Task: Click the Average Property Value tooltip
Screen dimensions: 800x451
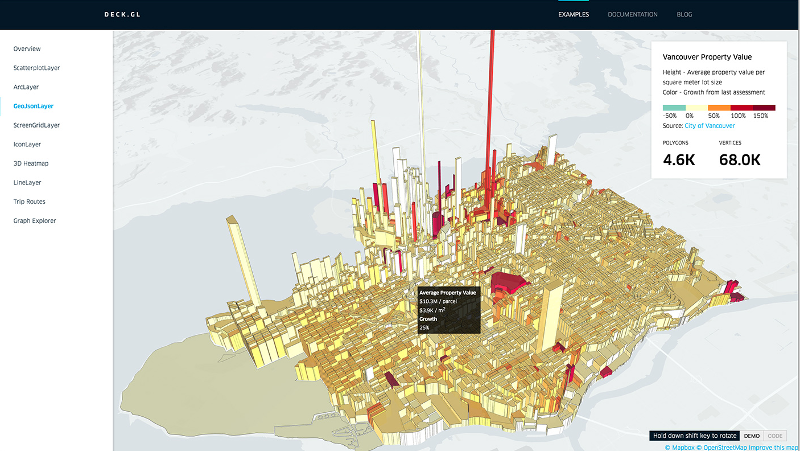Action: pos(447,309)
